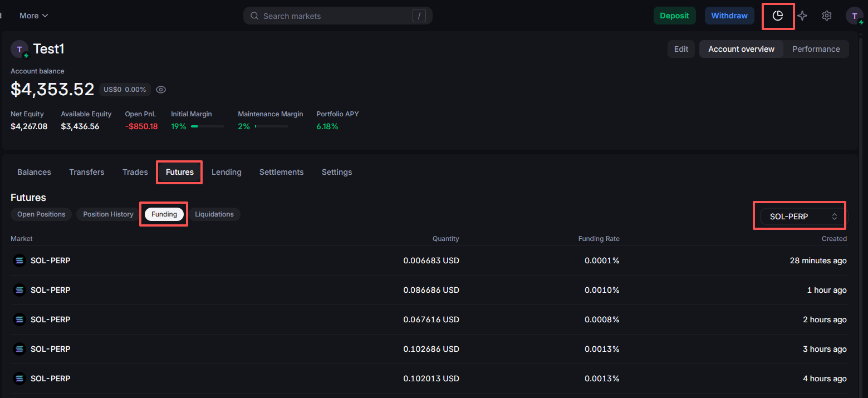Expand the SOL-PERP market dropdown
This screenshot has width=868, height=398.
click(799, 217)
